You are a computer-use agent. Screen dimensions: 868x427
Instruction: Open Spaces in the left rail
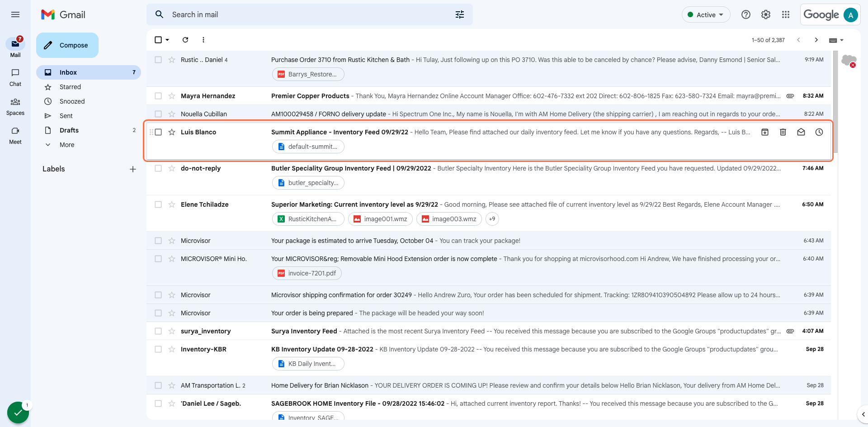click(15, 106)
